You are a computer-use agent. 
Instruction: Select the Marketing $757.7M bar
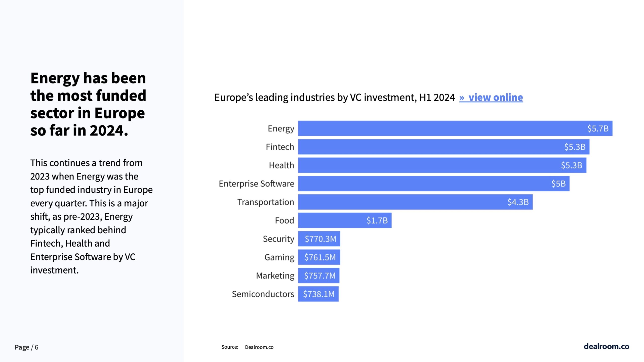(x=318, y=276)
